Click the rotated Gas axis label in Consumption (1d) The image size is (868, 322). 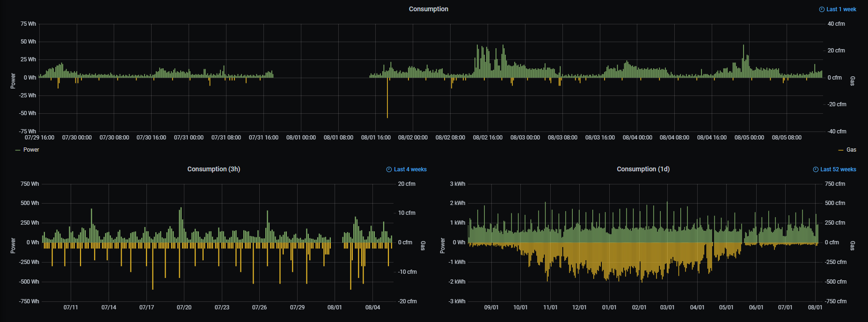coord(853,246)
